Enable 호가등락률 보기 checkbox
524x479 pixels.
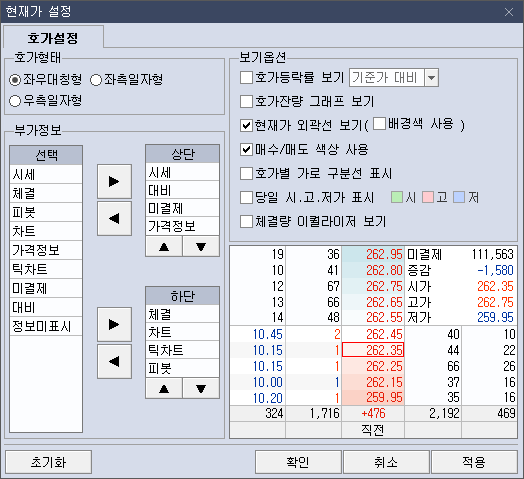tap(246, 78)
